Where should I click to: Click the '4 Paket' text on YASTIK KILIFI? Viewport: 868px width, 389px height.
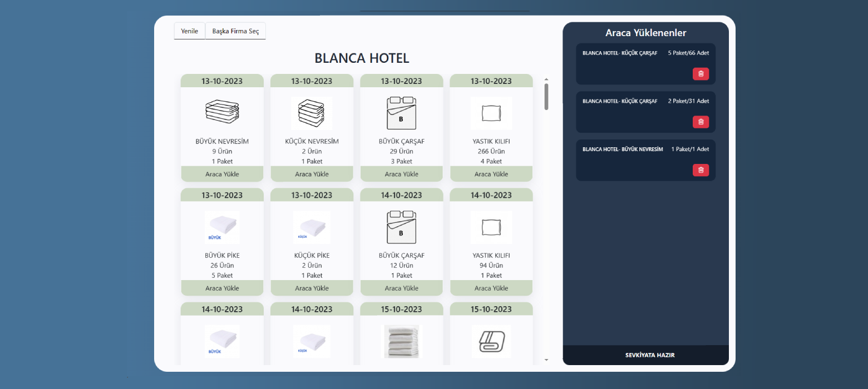pos(491,161)
